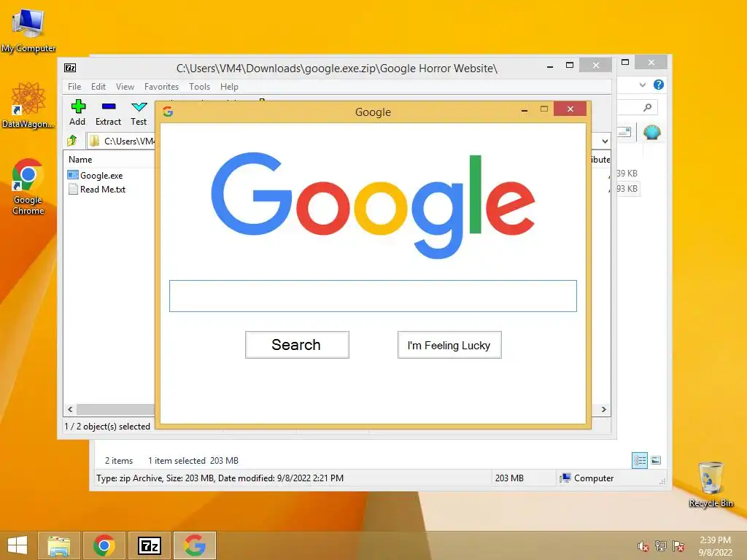
Task: Click the Explorer preview pane icon
Action: pos(624,132)
